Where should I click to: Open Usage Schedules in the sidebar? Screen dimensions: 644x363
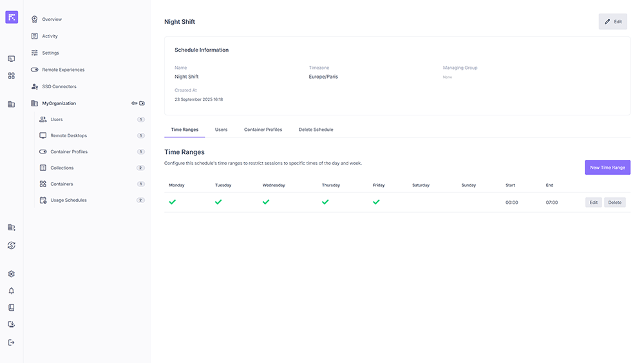coord(68,200)
